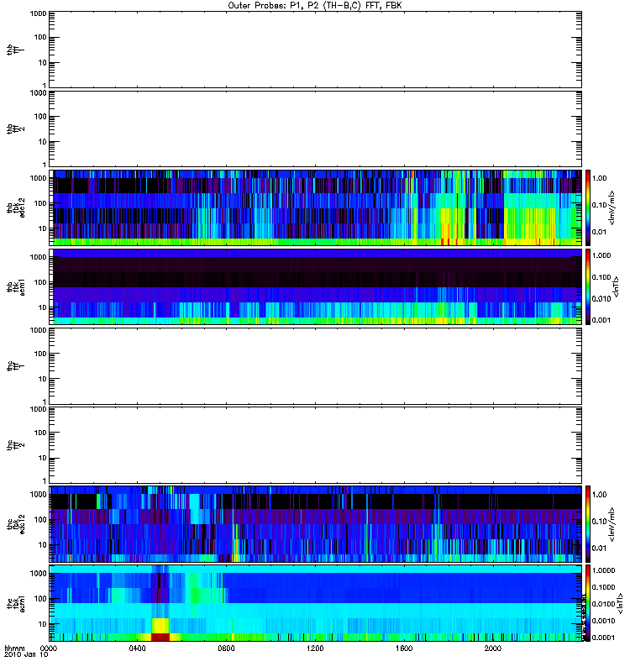Click the "<|nT|>" unit label beside thb scm1

click(617, 286)
